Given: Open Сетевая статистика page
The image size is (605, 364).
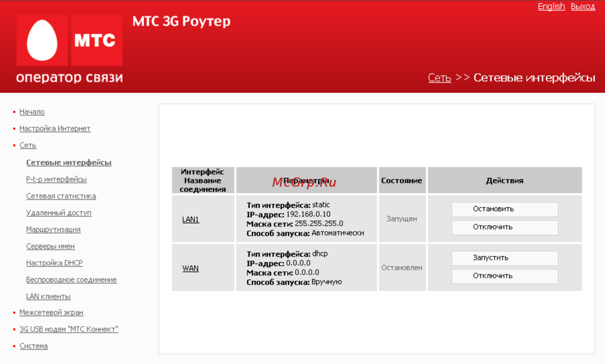Looking at the screenshot, I should pyautogui.click(x=61, y=196).
